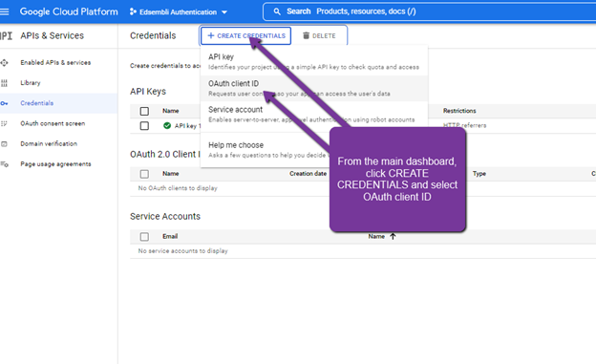Choose OAuth client ID option

(314, 88)
